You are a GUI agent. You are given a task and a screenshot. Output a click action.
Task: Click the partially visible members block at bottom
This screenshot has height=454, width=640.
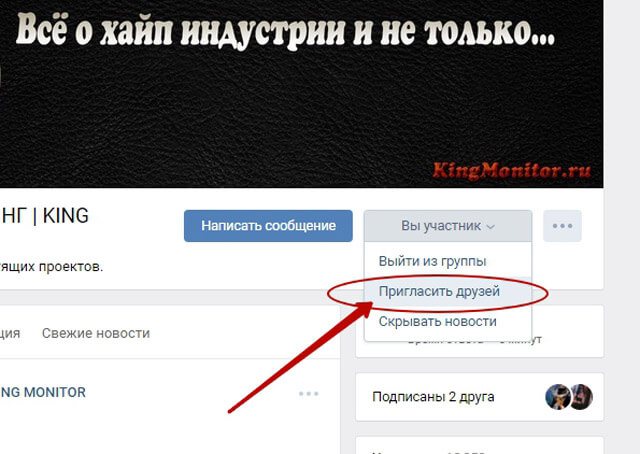[x=480, y=445]
